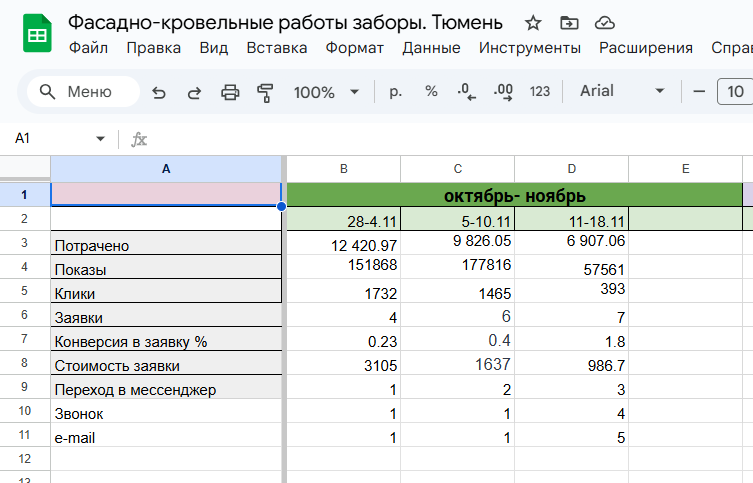Open the Вставка menu
The width and height of the screenshot is (753, 483).
point(276,47)
